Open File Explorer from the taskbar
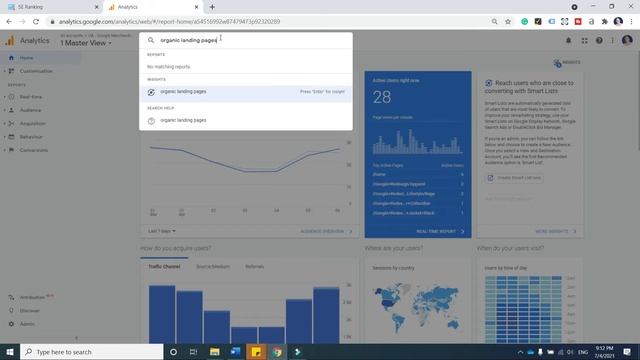This screenshot has width=640, height=360. 215,352
